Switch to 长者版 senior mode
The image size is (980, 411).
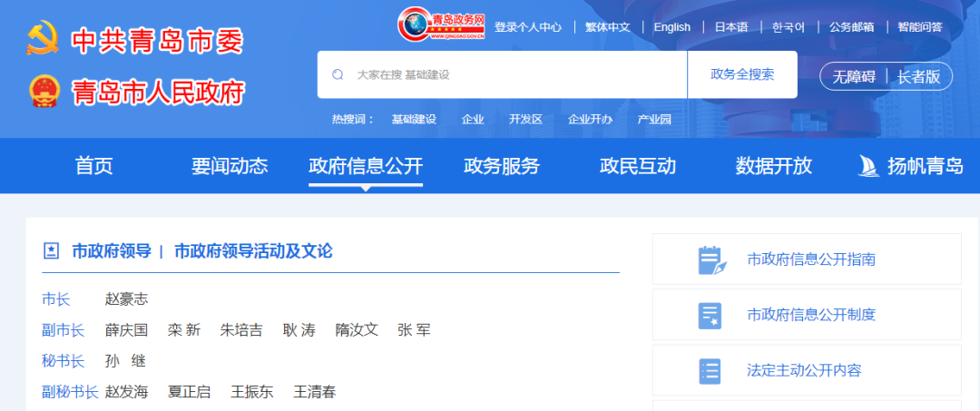tap(918, 76)
